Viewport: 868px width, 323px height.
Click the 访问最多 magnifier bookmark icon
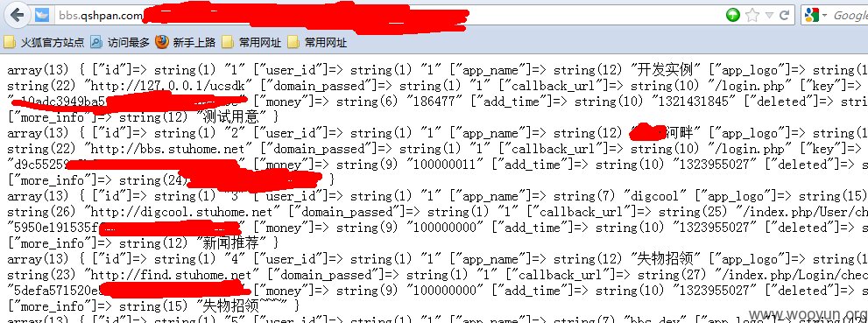point(96,43)
